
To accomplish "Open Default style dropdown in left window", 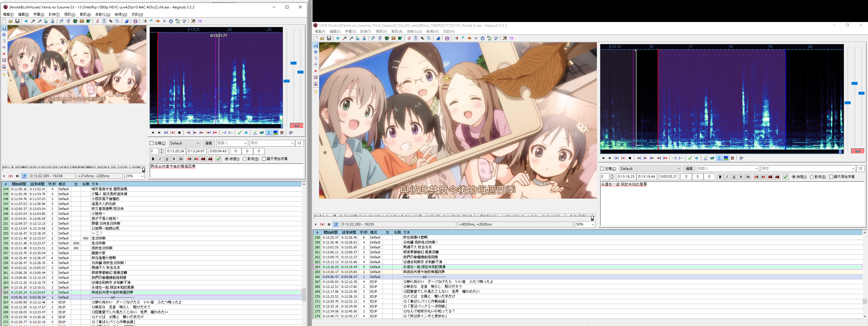I will coord(185,143).
